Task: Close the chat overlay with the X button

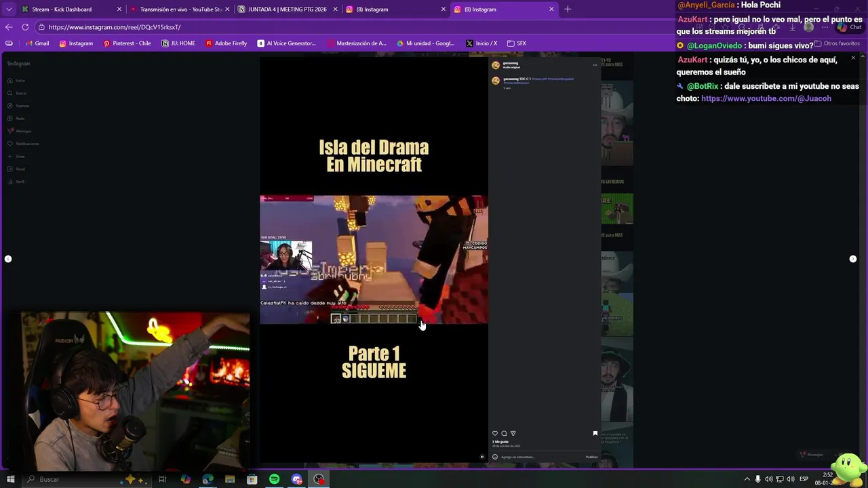Action: tap(853, 58)
